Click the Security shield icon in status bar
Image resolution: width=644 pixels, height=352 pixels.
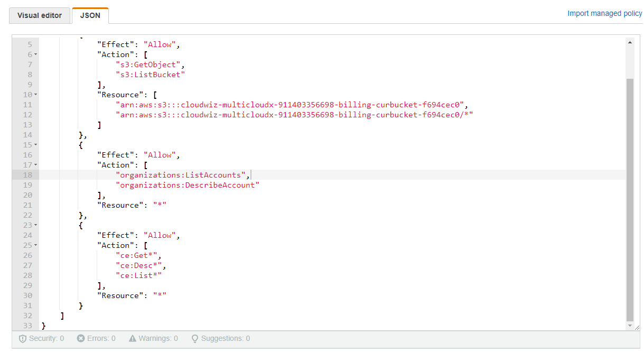(x=23, y=338)
